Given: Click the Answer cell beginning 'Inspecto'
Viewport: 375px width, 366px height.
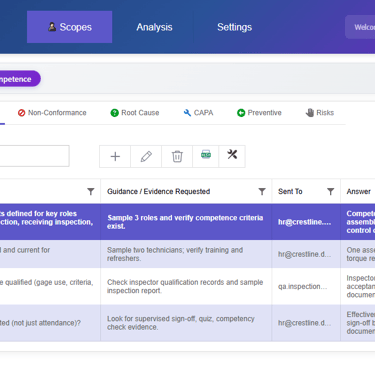Looking at the screenshot, I should [358, 286].
